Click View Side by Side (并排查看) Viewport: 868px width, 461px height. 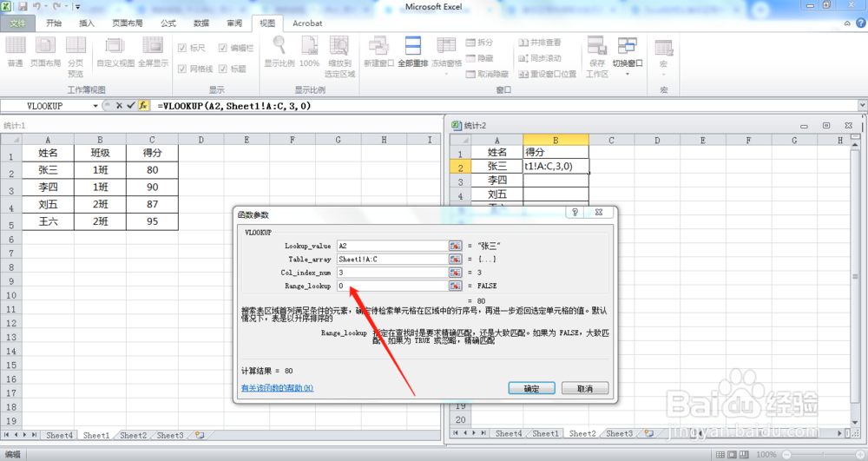pyautogui.click(x=540, y=42)
